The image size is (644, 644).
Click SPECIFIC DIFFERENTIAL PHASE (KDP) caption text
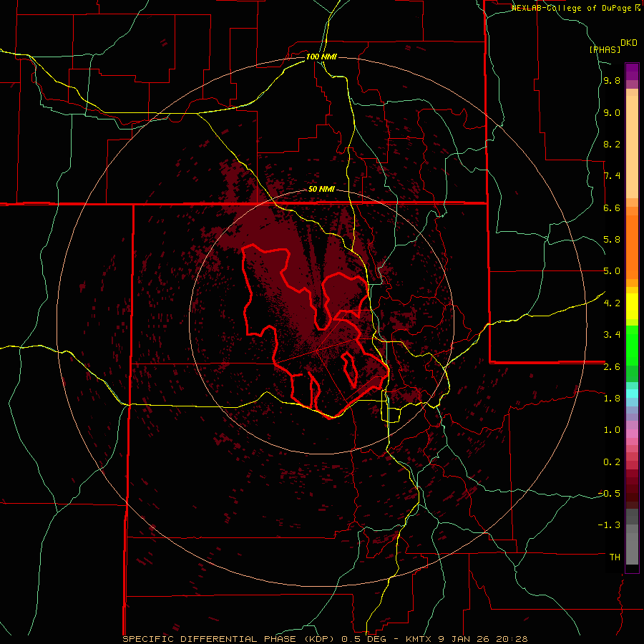pyautogui.click(x=228, y=639)
